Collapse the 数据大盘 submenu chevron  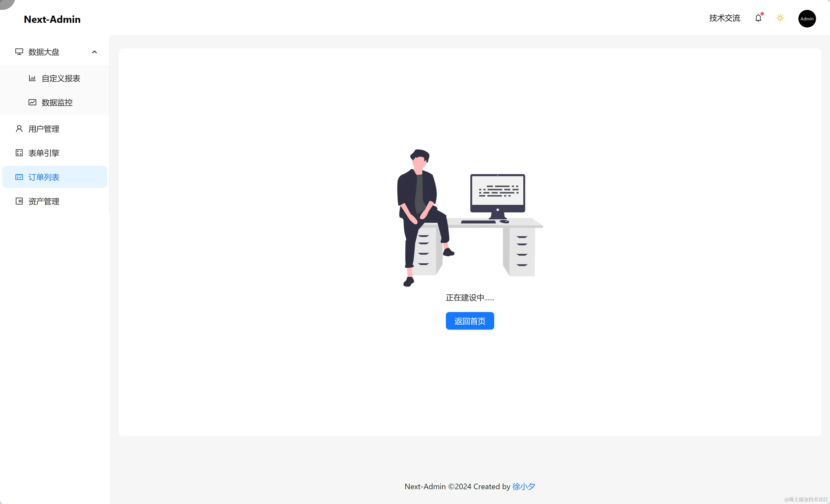click(x=94, y=52)
